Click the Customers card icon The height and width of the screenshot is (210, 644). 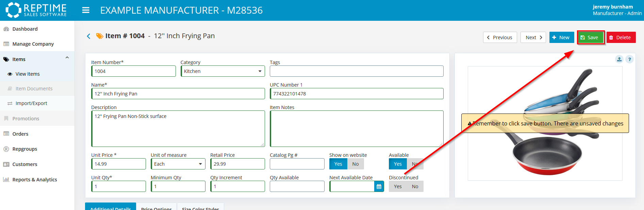(6, 164)
